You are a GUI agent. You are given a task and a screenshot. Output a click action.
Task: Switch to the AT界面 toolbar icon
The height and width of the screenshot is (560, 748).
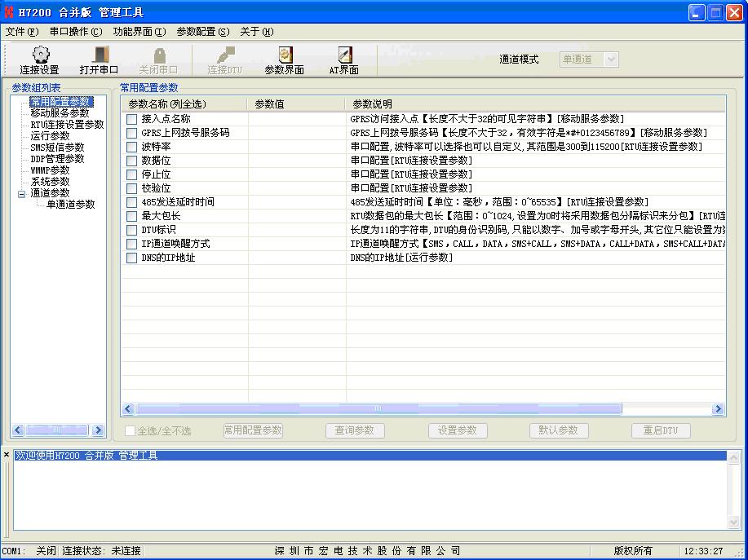[343, 60]
